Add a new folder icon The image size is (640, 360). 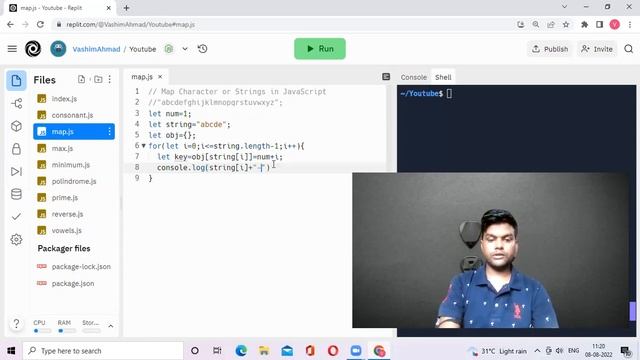(x=98, y=79)
